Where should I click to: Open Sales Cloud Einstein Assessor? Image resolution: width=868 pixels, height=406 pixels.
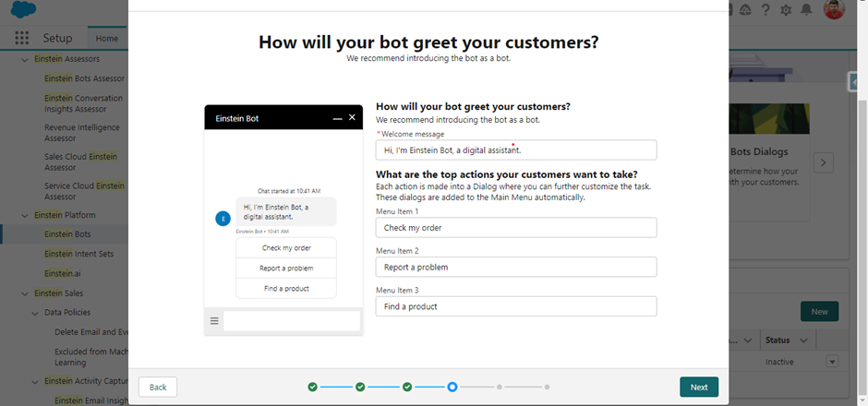click(x=81, y=162)
